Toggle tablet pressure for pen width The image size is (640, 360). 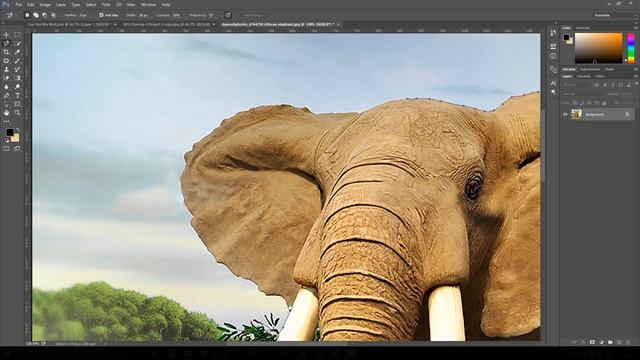(x=228, y=15)
